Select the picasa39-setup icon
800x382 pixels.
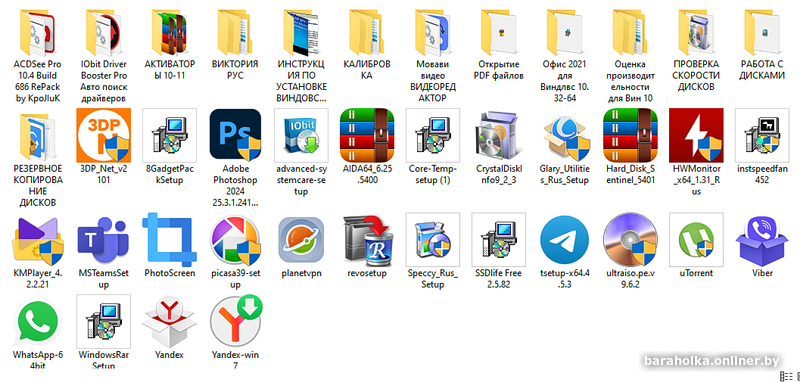(x=235, y=240)
